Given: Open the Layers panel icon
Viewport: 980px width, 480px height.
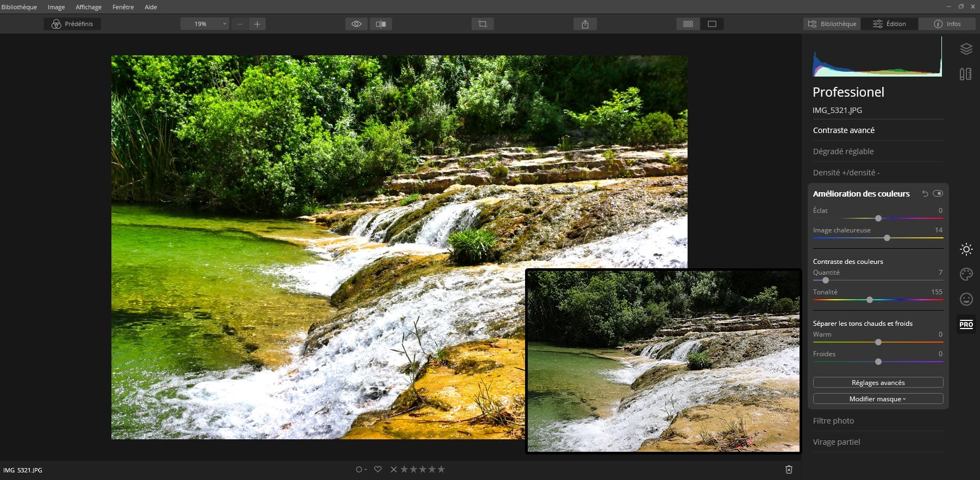Looking at the screenshot, I should (966, 49).
